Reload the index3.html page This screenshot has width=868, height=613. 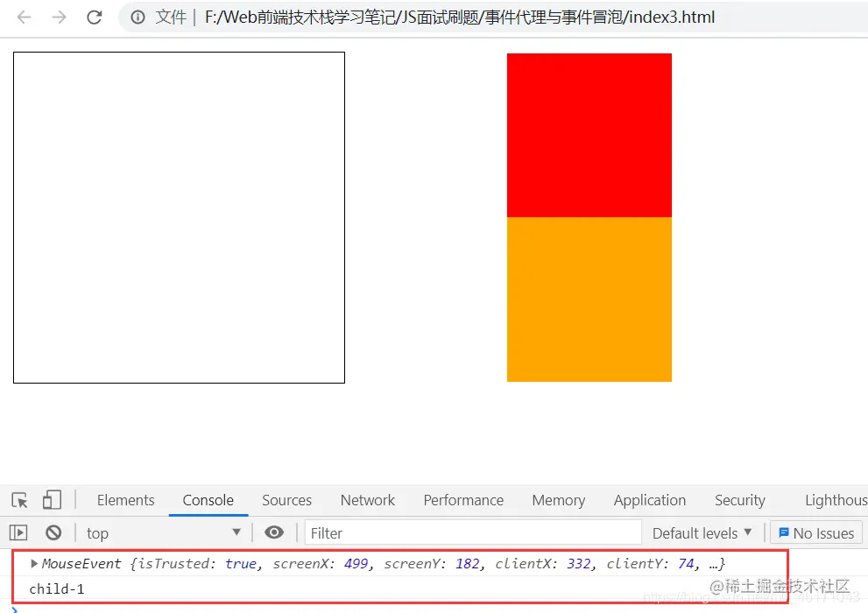click(94, 18)
